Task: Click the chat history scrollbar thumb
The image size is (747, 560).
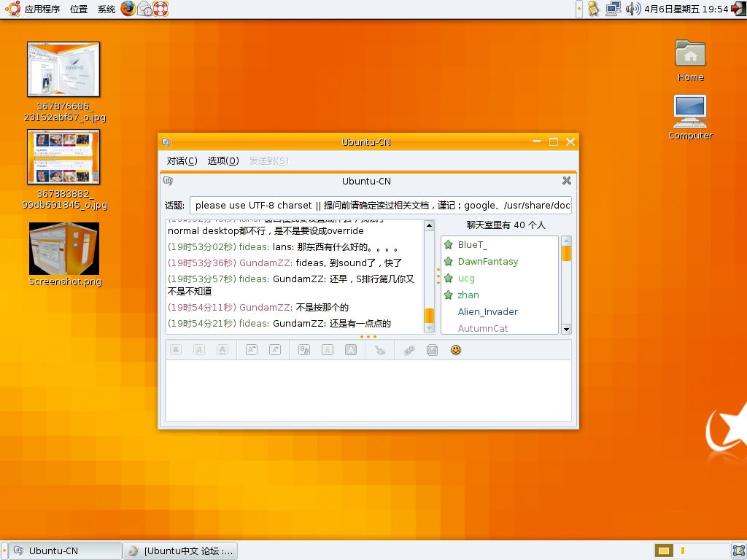Action: coord(429,315)
